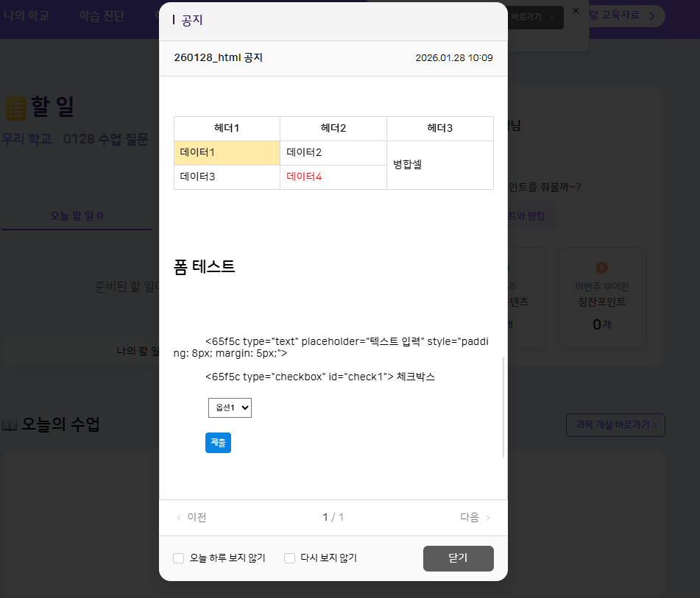Click the notice popup vertical scrollbar

click(x=503, y=407)
